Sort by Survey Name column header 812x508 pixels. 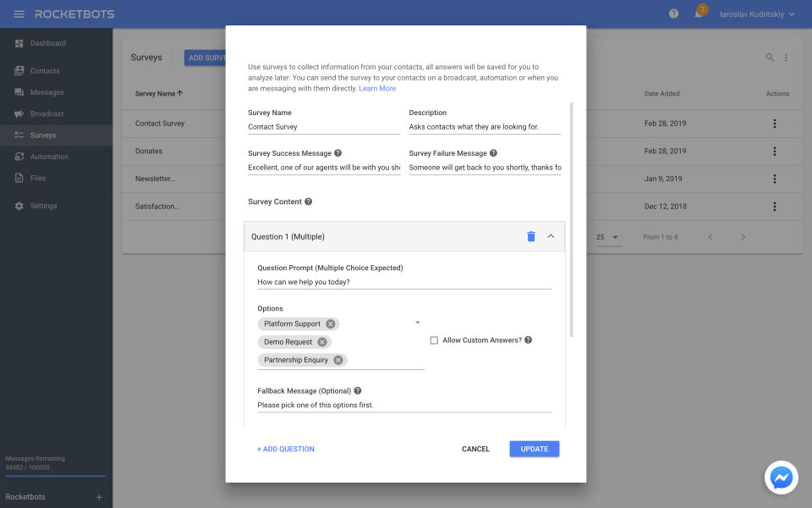[x=158, y=93]
